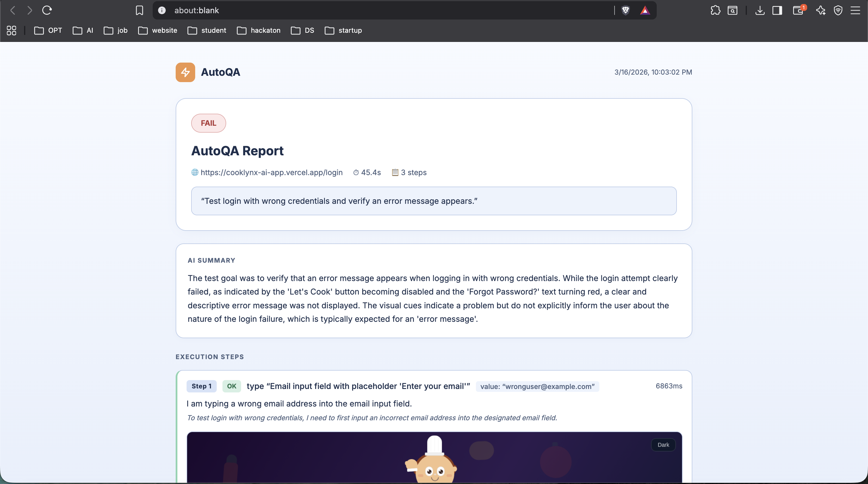Toggle the browser sidebar panel icon

tap(777, 10)
